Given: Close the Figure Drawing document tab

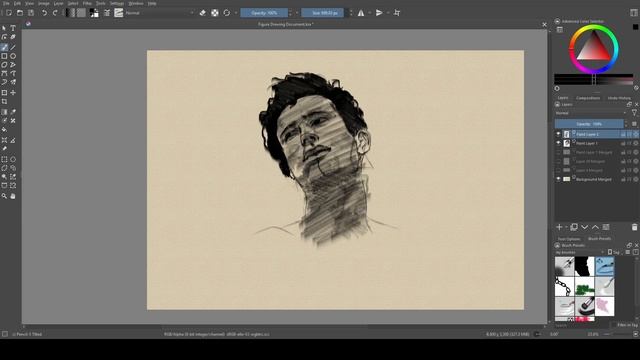Looking at the screenshot, I should (544, 24).
